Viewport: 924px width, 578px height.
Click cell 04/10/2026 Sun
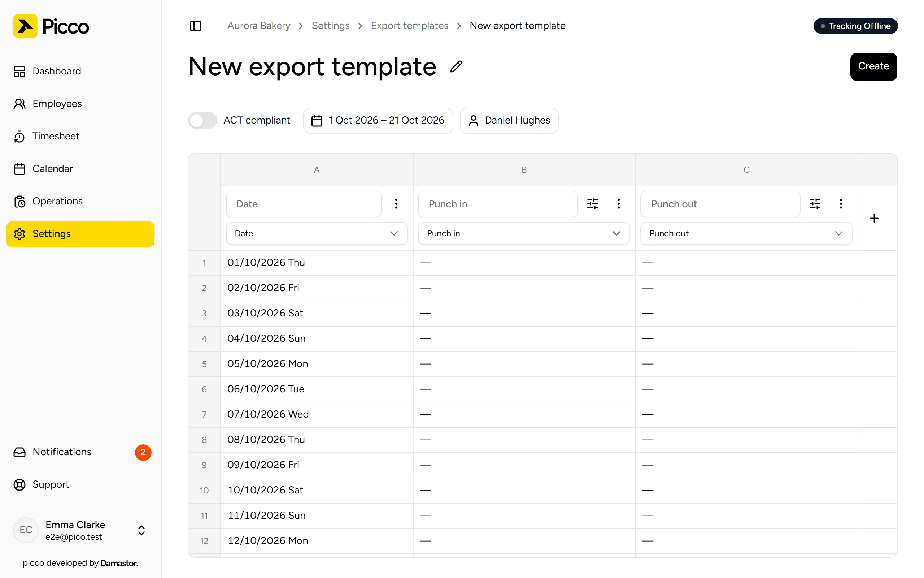point(317,338)
